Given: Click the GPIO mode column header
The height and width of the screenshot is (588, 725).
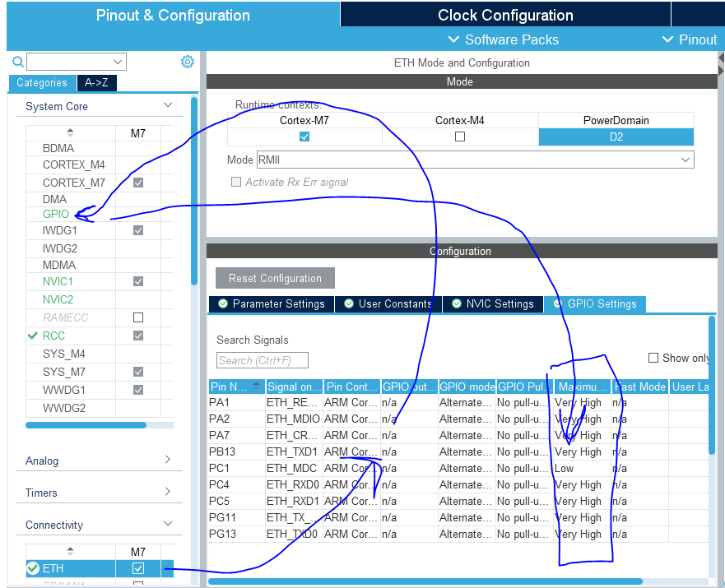Looking at the screenshot, I should coord(467,387).
